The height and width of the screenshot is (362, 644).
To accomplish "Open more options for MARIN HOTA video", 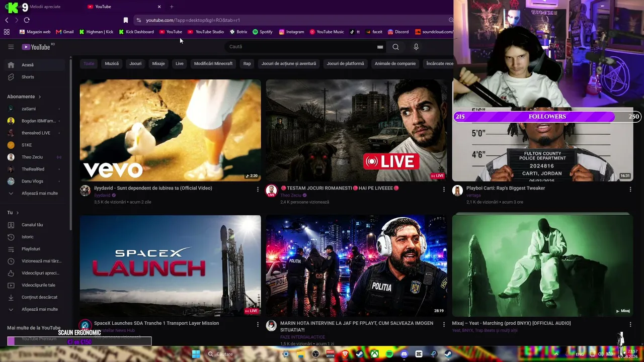I will coord(444,325).
